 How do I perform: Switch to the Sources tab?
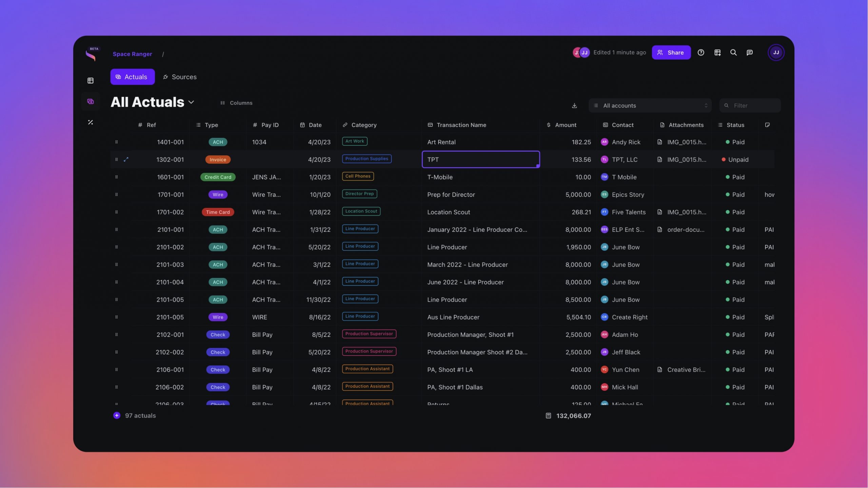[x=180, y=77]
